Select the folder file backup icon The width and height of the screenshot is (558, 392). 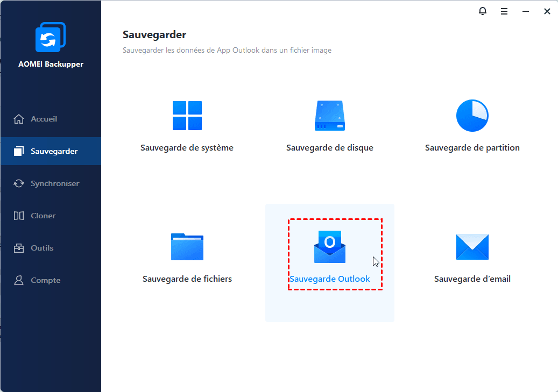187,247
